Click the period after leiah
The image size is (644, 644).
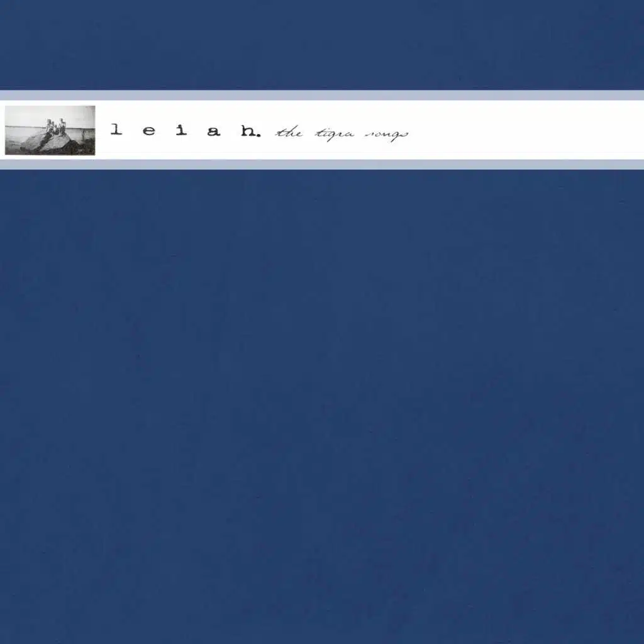point(259,135)
